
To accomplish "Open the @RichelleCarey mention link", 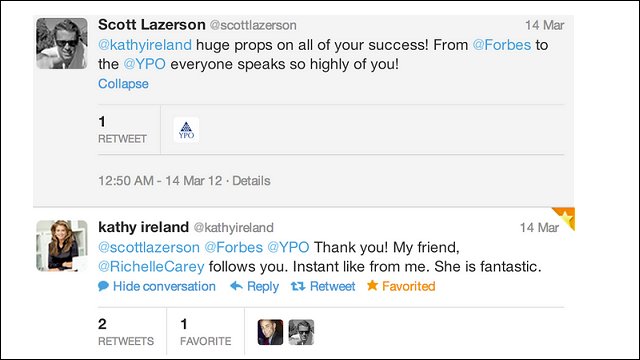I will pyautogui.click(x=151, y=267).
